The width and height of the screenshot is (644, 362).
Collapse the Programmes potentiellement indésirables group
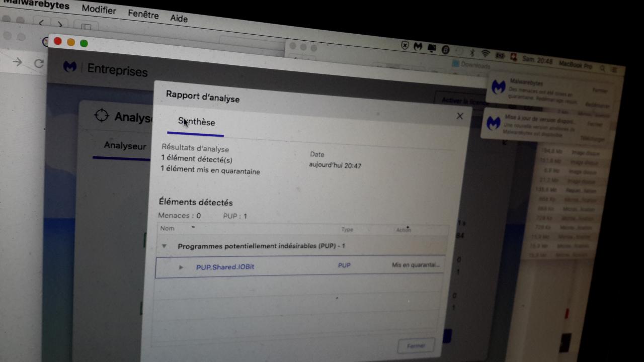[x=164, y=246]
